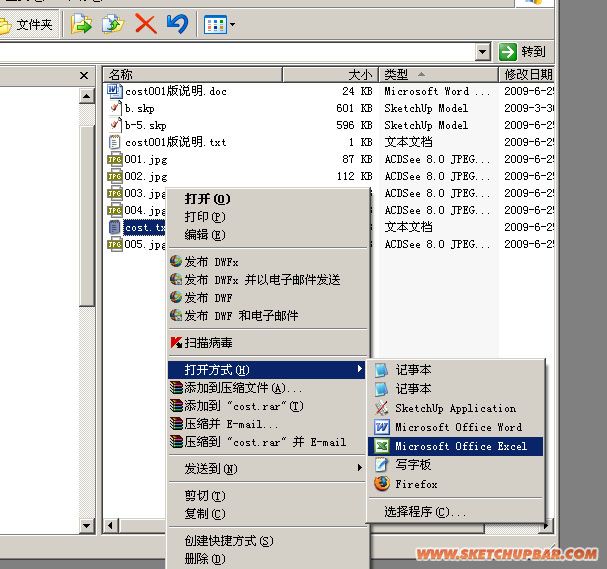Select the b-5.skp SketchUp file icon
Screen dimensions: 607x569
coord(115,125)
